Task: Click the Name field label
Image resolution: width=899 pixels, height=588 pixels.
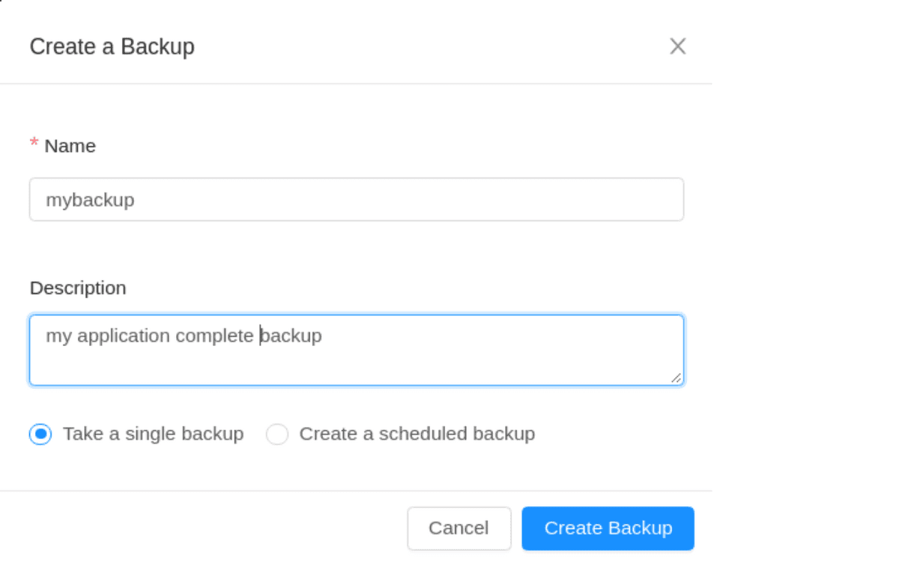Action: click(x=70, y=145)
